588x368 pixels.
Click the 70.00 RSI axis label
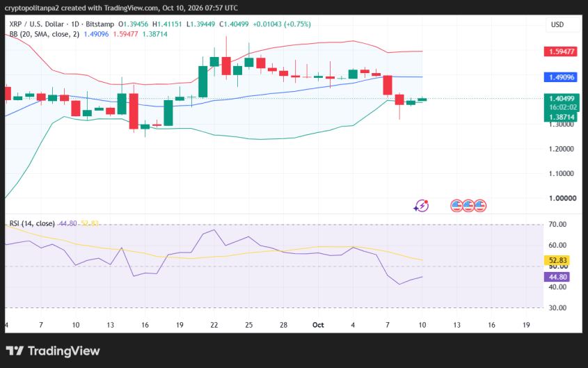557,225
